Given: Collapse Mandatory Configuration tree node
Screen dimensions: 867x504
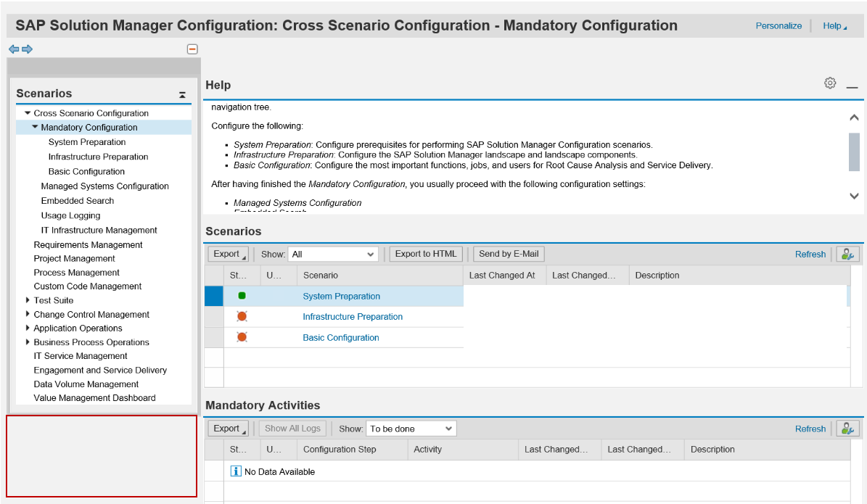Looking at the screenshot, I should pos(35,127).
